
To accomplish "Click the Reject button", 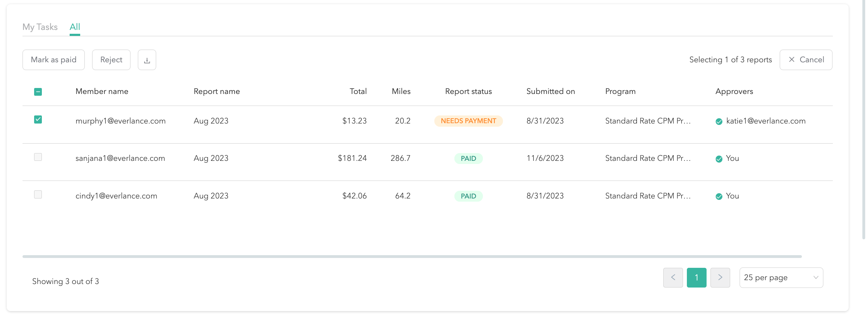I will [x=111, y=60].
